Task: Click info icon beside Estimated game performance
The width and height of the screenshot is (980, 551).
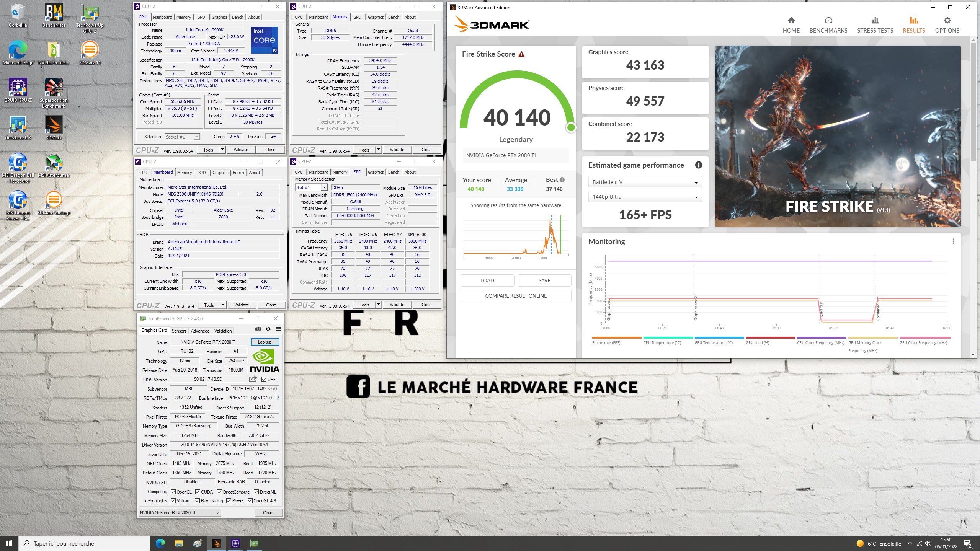Action: 699,165
